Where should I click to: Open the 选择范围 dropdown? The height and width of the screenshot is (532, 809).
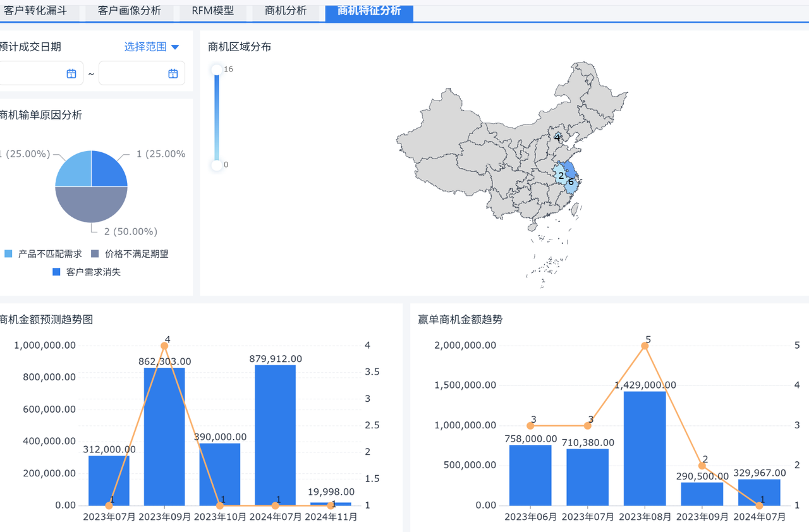tap(152, 47)
